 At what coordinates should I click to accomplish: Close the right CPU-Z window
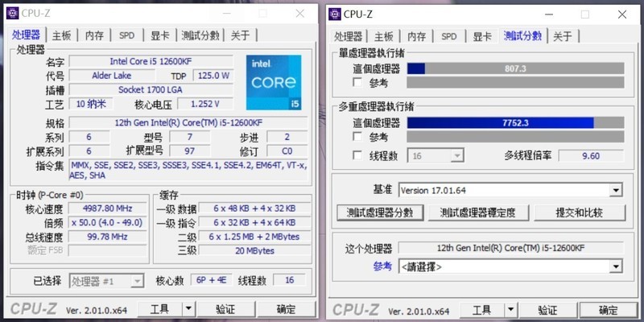(622, 14)
